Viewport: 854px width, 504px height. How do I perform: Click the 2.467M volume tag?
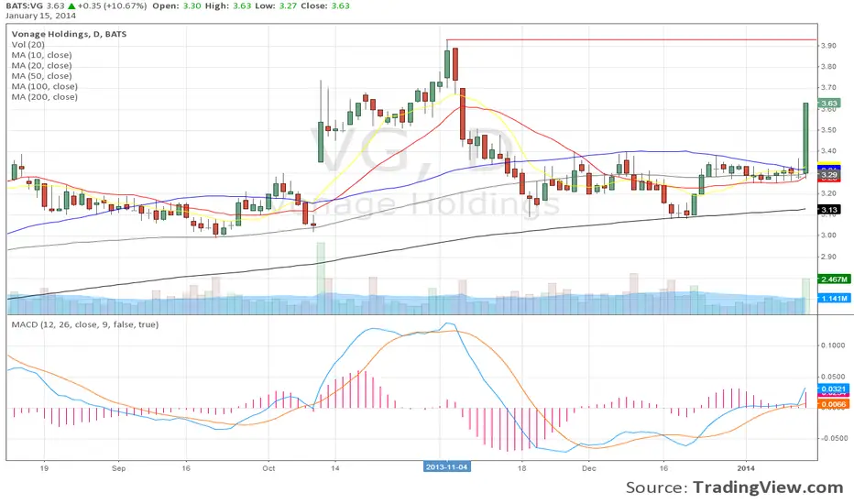tap(834, 279)
